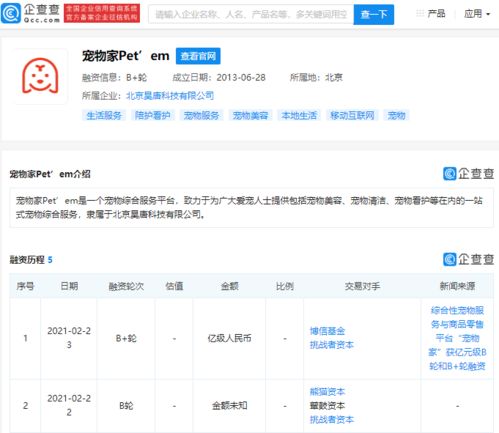The image size is (499, 433).
Task: Click the 宠物家Pet'em介绍 heading
Action: [50, 174]
